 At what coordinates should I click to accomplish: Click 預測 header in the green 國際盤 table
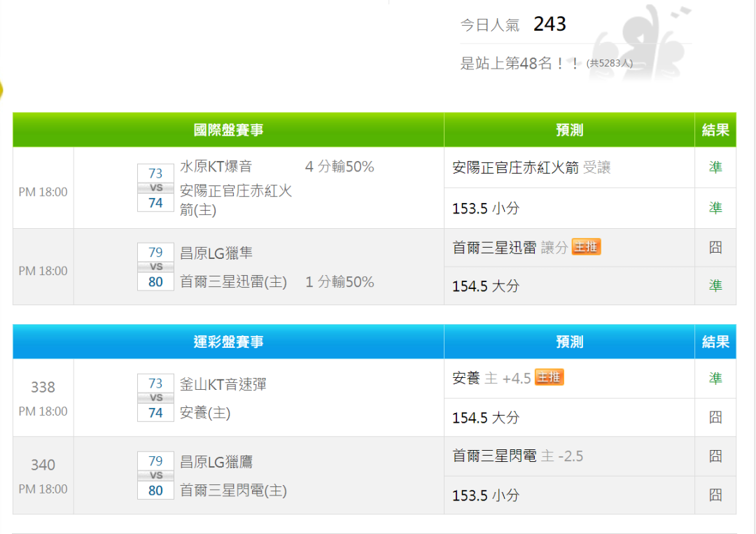point(569,130)
